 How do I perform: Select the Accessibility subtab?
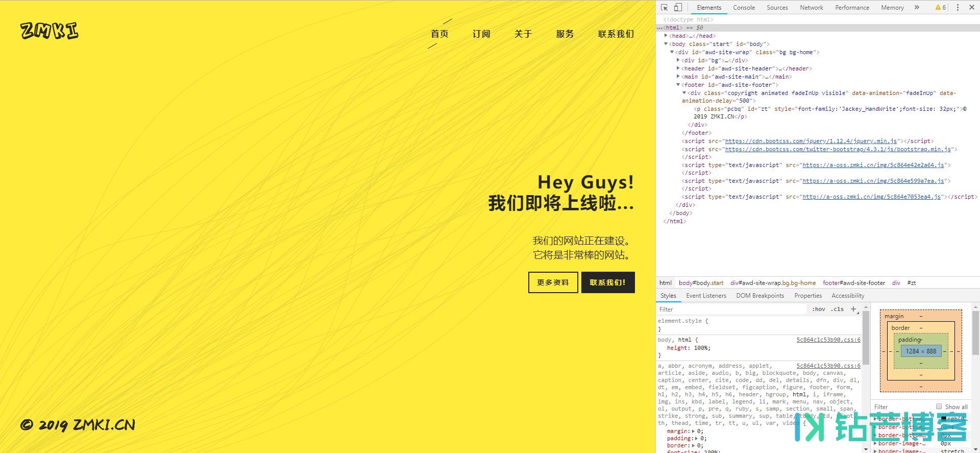pos(848,295)
